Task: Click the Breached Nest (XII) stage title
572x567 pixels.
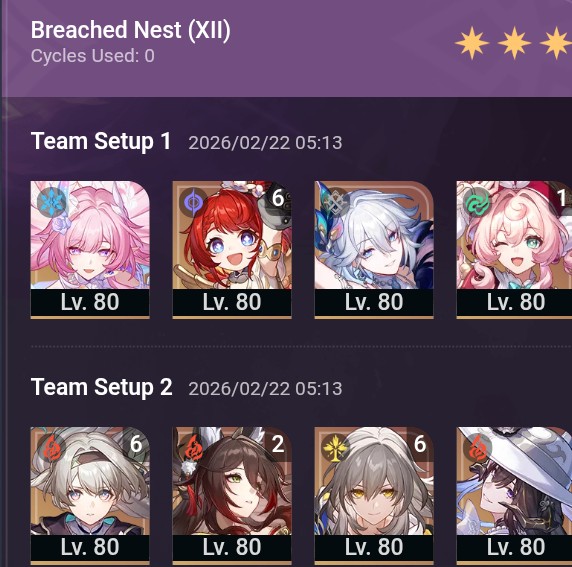Action: click(131, 30)
